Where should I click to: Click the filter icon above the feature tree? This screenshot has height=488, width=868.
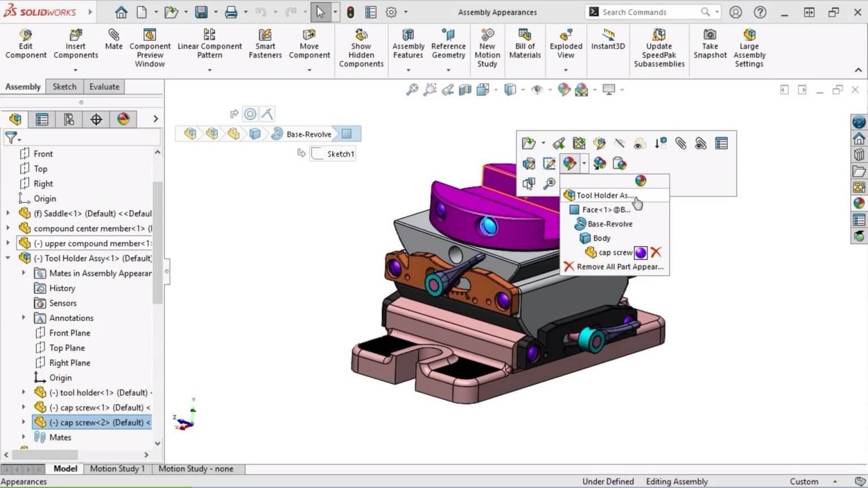tap(11, 137)
